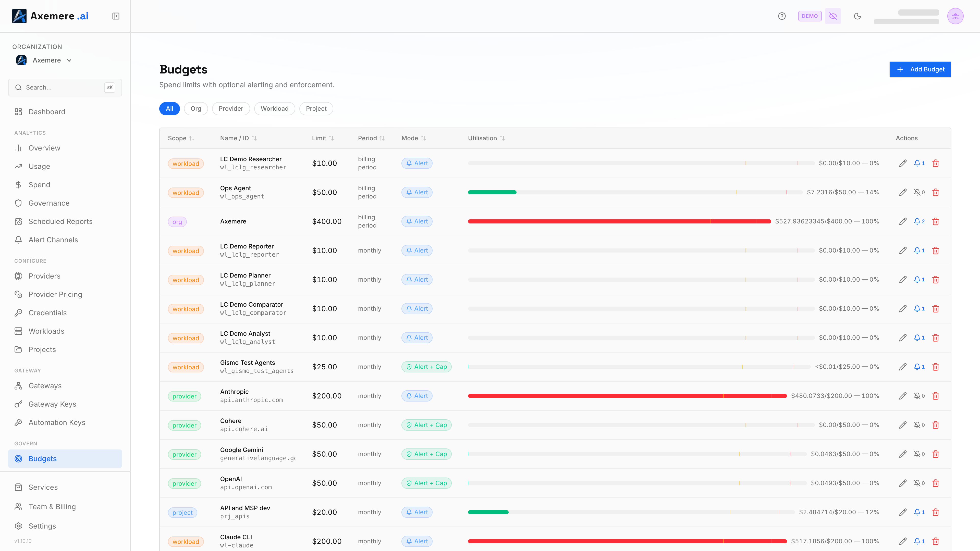Toggle muted alerts bell for Cohere
980x551 pixels.
(919, 425)
